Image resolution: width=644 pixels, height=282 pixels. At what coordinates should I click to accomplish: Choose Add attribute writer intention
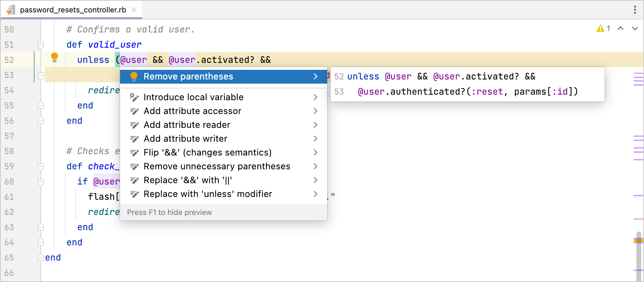pos(185,139)
